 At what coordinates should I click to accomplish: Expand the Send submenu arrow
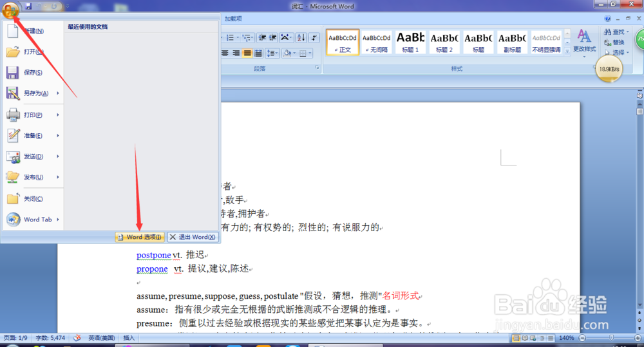click(58, 156)
